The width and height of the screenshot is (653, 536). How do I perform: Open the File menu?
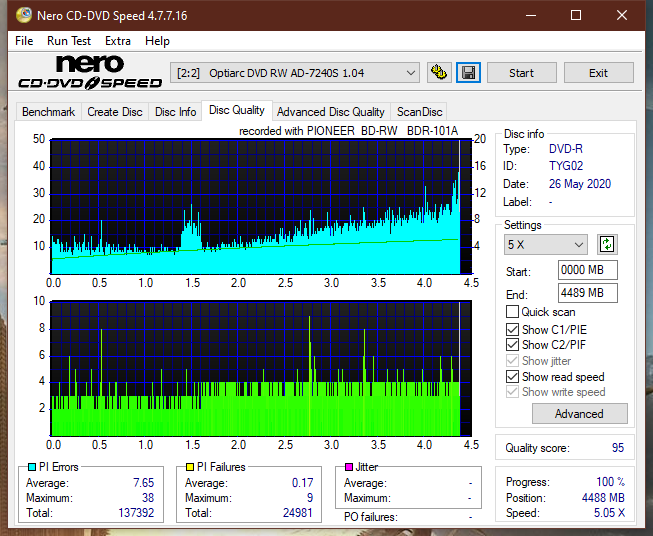tap(24, 41)
